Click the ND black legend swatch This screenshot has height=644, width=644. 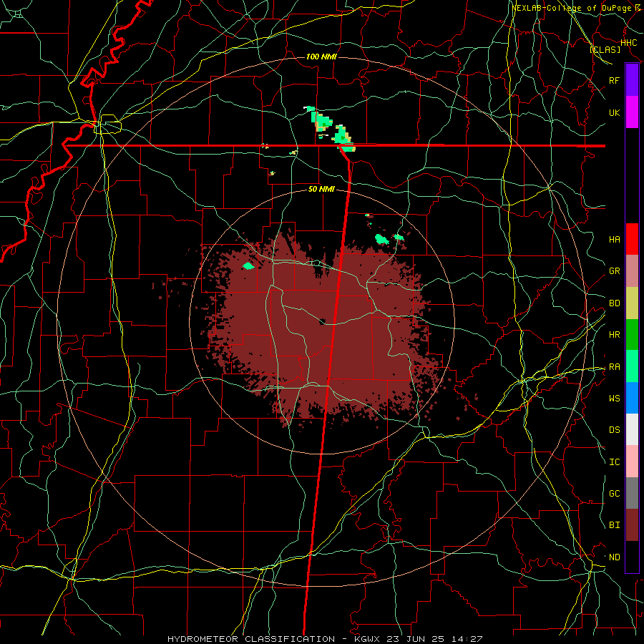[632, 557]
